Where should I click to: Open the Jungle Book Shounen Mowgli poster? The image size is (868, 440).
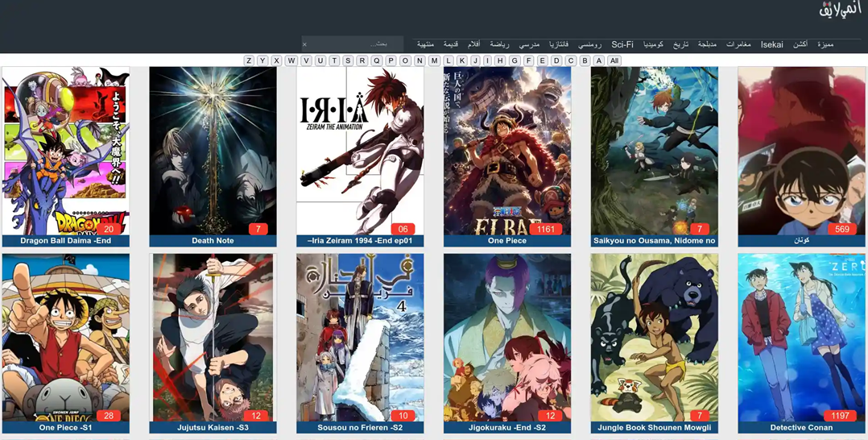tap(655, 338)
